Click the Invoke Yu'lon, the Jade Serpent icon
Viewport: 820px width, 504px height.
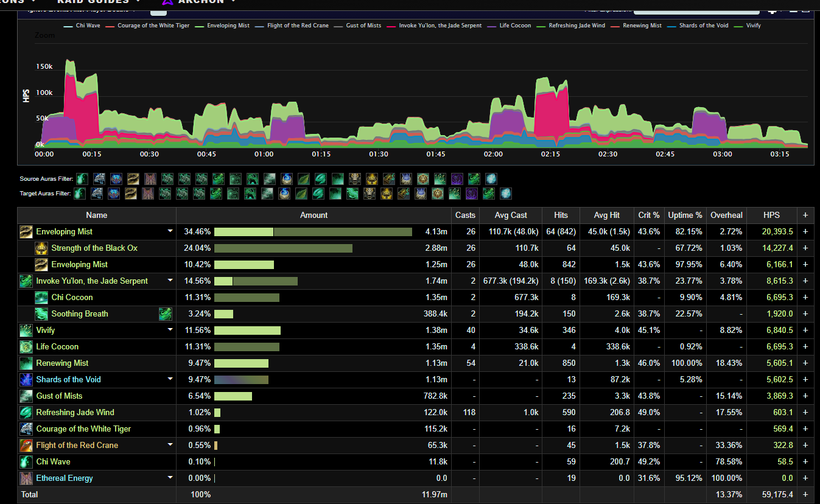26,281
